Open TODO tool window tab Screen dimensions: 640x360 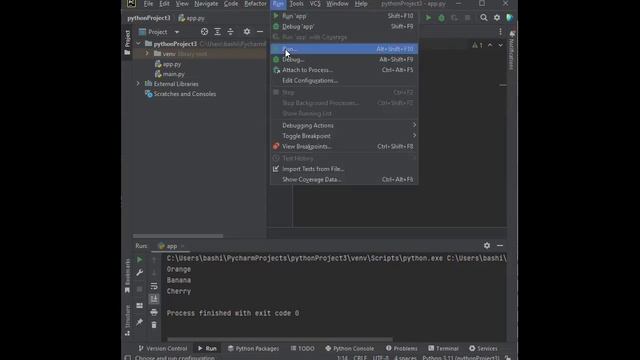302,349
